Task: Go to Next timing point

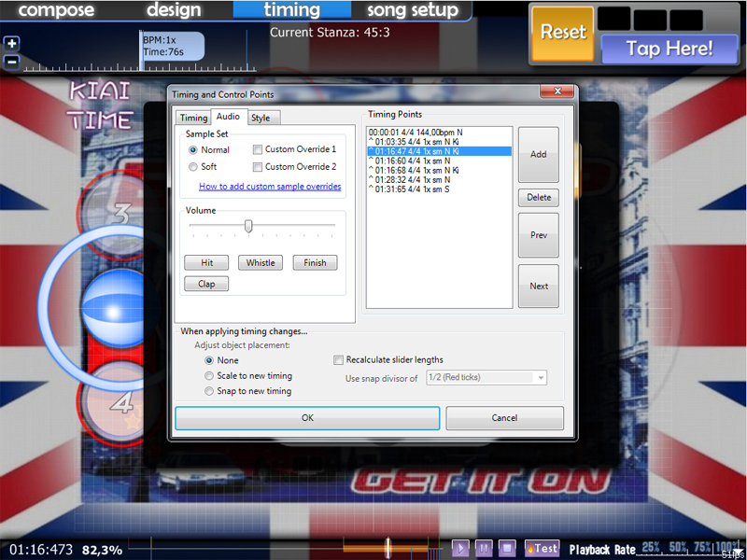Action: tap(539, 287)
